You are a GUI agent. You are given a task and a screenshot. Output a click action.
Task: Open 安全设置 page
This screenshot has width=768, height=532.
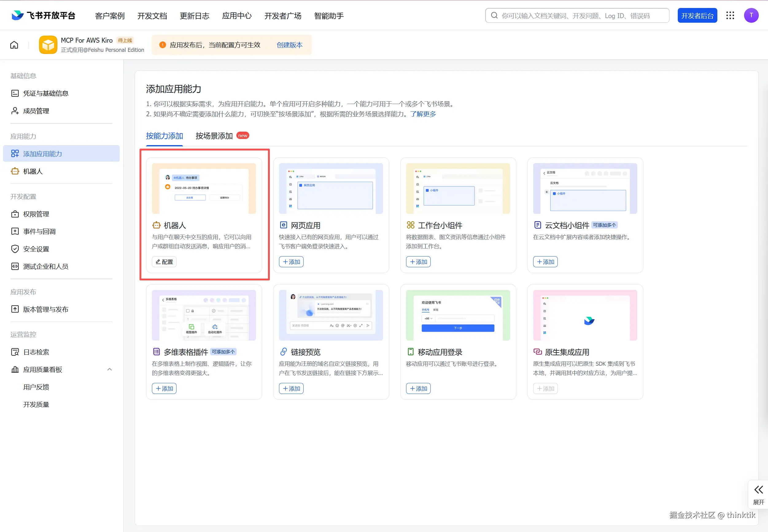36,249
